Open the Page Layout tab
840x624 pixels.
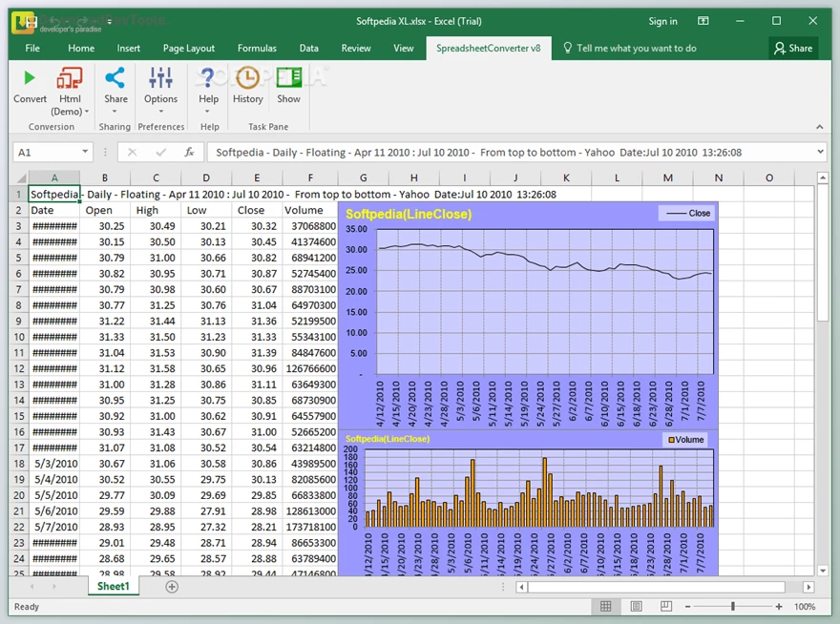click(189, 49)
